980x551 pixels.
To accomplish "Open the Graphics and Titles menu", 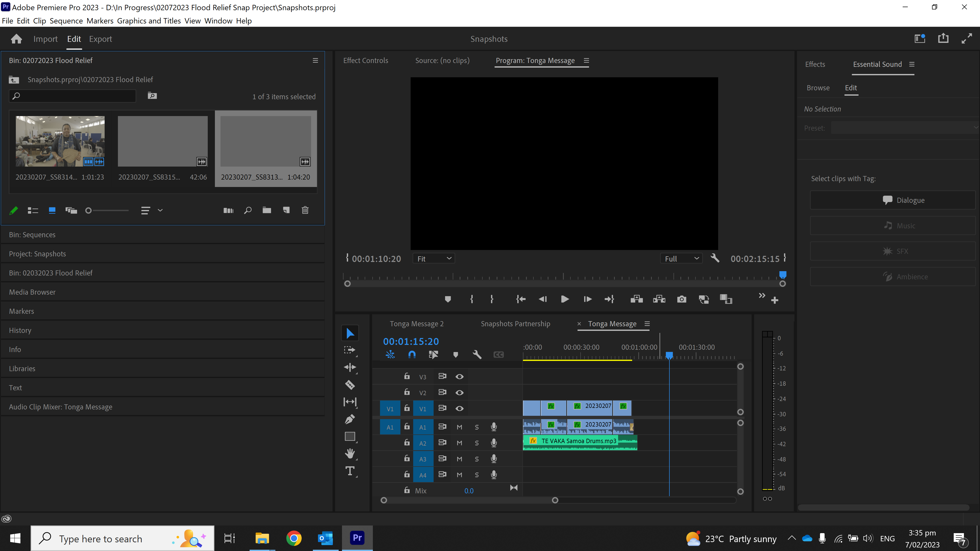I will pos(149,21).
